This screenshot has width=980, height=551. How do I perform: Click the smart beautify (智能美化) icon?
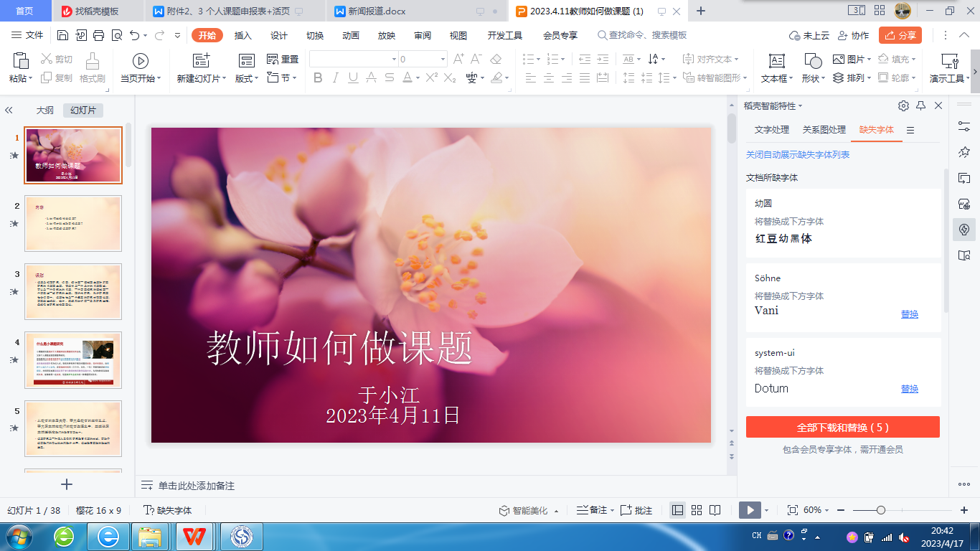tap(505, 511)
